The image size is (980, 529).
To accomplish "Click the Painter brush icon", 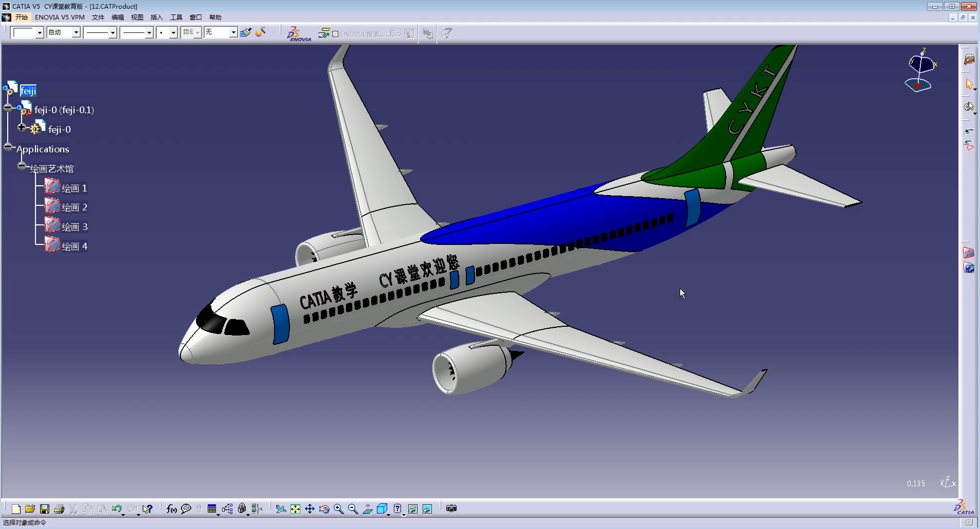I will click(x=245, y=32).
